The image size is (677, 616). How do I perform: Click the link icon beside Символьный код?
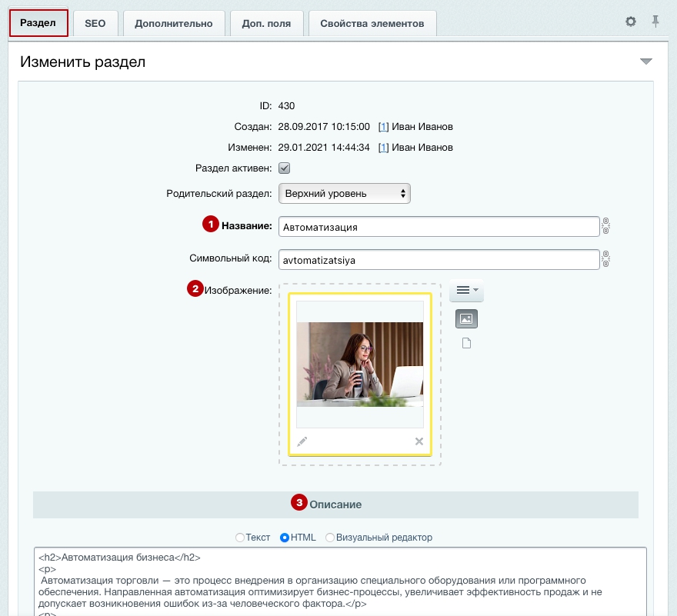click(605, 259)
